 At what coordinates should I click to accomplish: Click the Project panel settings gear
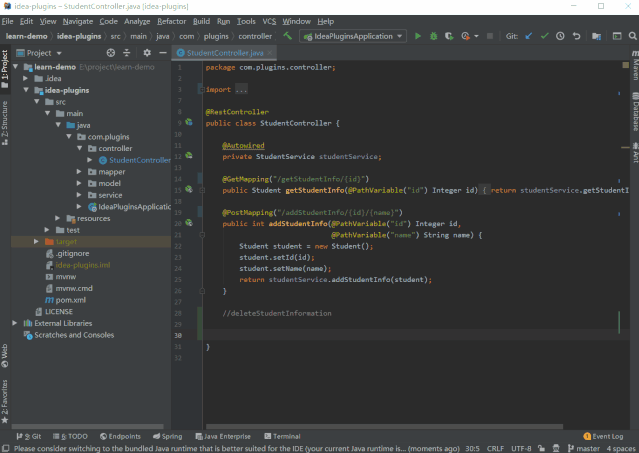(x=147, y=52)
